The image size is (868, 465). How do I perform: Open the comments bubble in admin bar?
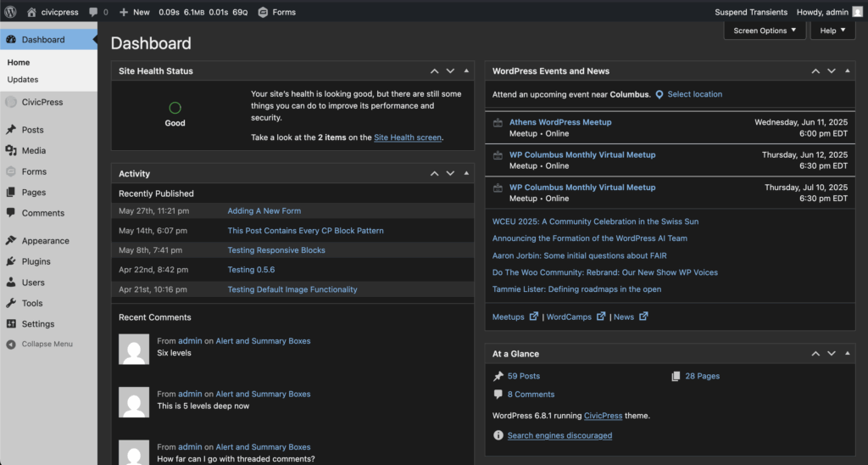click(93, 12)
